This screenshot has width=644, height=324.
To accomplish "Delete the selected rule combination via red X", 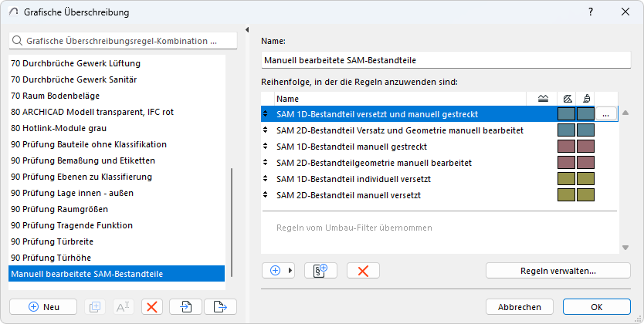I will 152,306.
